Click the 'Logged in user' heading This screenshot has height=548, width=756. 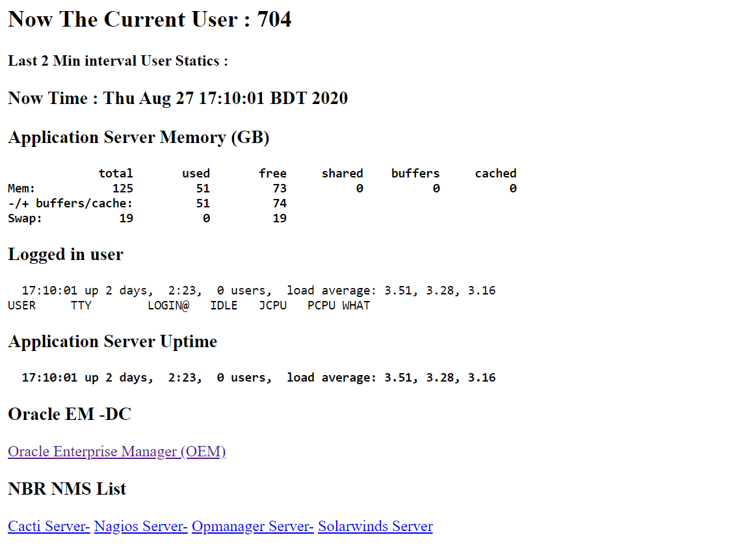point(66,254)
